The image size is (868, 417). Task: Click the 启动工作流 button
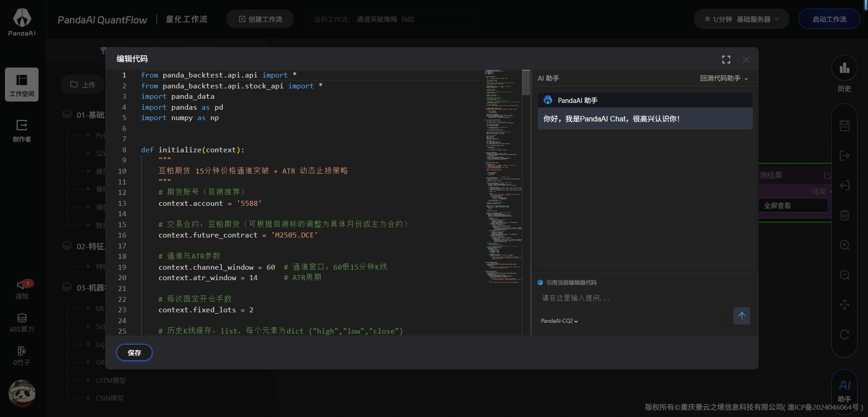click(x=829, y=19)
